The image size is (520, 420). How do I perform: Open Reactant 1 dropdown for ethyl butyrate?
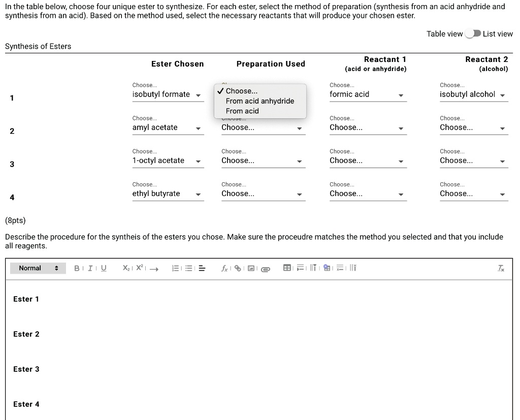pyautogui.click(x=368, y=193)
